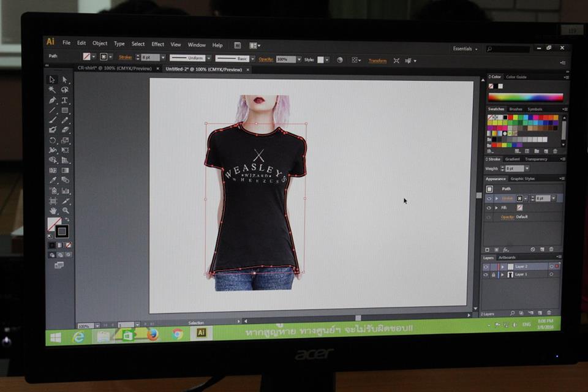This screenshot has width=588, height=392.
Task: Click the Stroke label in control bar
Action: [126, 58]
